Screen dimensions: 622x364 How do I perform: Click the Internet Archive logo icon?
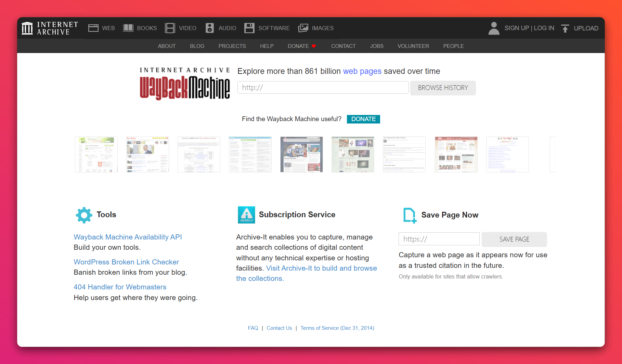pyautogui.click(x=27, y=28)
